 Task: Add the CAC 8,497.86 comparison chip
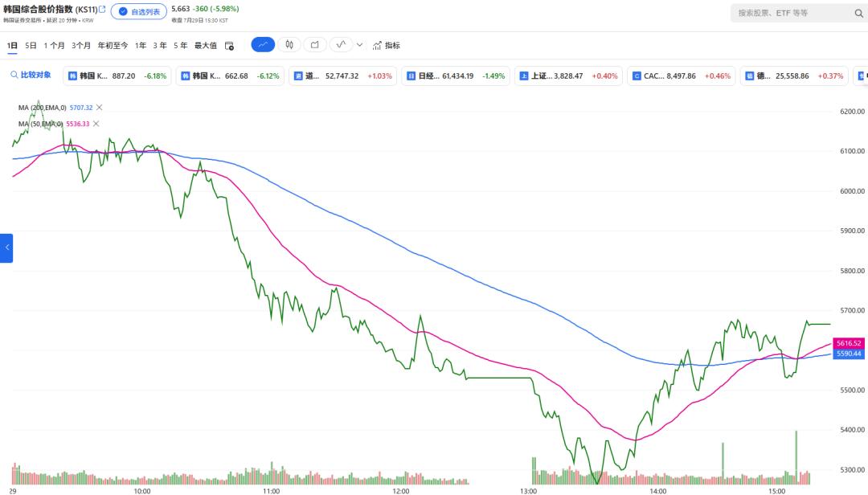coord(682,76)
